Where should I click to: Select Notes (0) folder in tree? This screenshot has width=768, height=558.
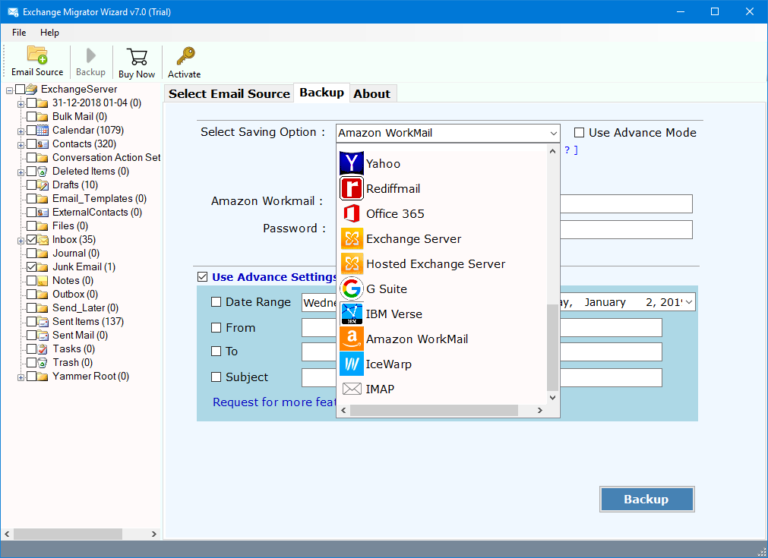(72, 281)
